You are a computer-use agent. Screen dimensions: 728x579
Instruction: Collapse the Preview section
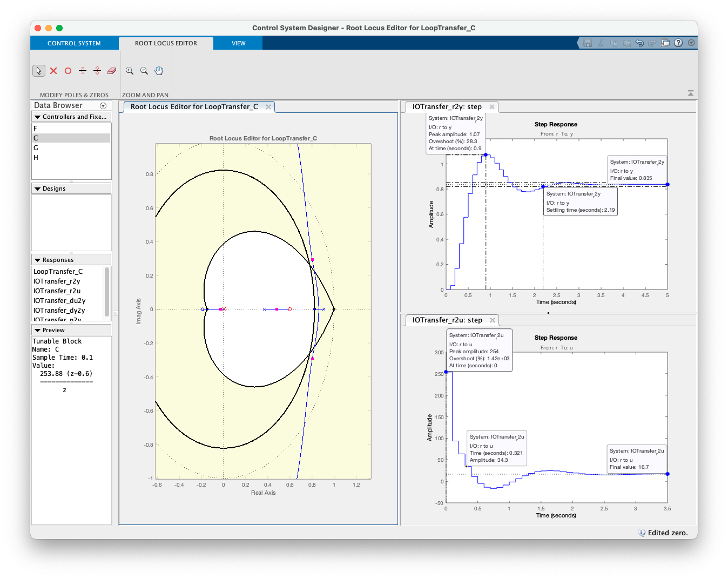pos(37,330)
